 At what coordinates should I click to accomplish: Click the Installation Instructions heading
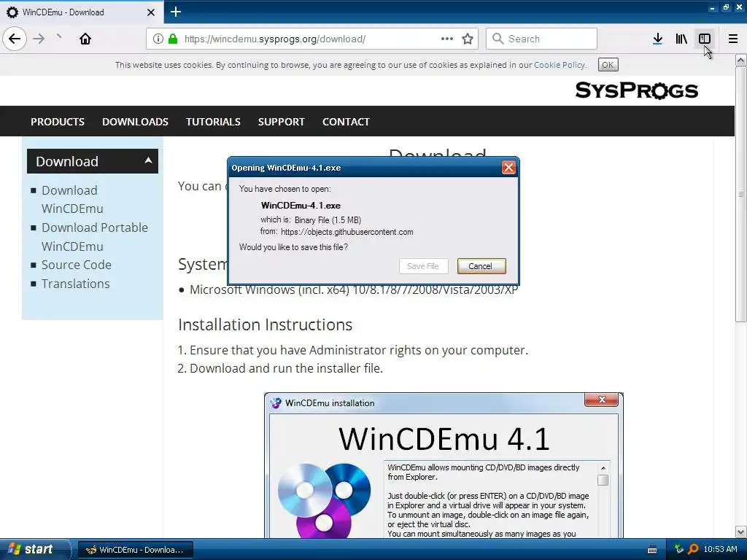[x=265, y=324]
